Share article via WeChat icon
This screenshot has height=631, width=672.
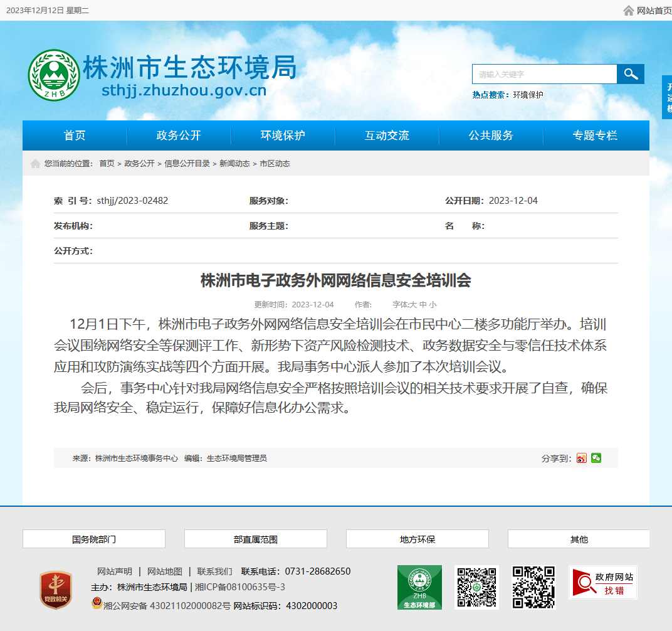point(596,458)
